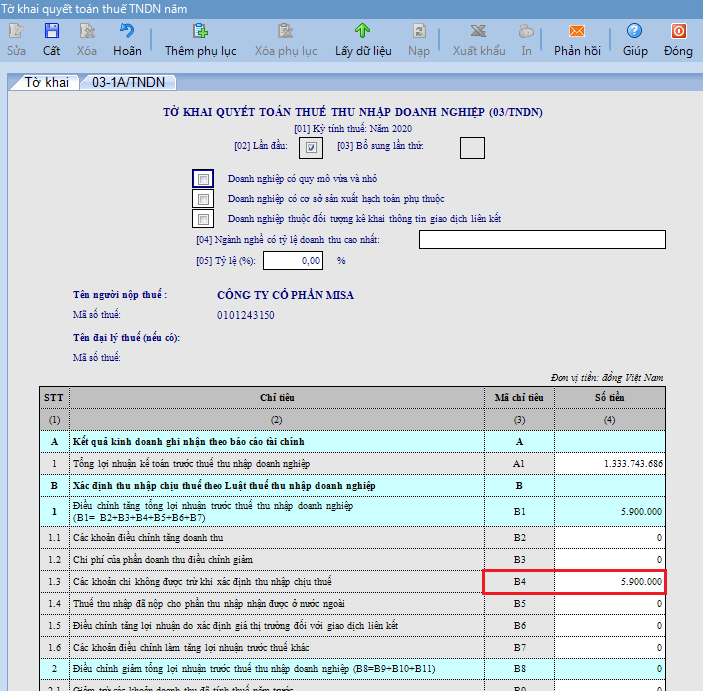This screenshot has width=703, height=691.
Task: Export via the Xuất khẩu icon
Action: (478, 31)
